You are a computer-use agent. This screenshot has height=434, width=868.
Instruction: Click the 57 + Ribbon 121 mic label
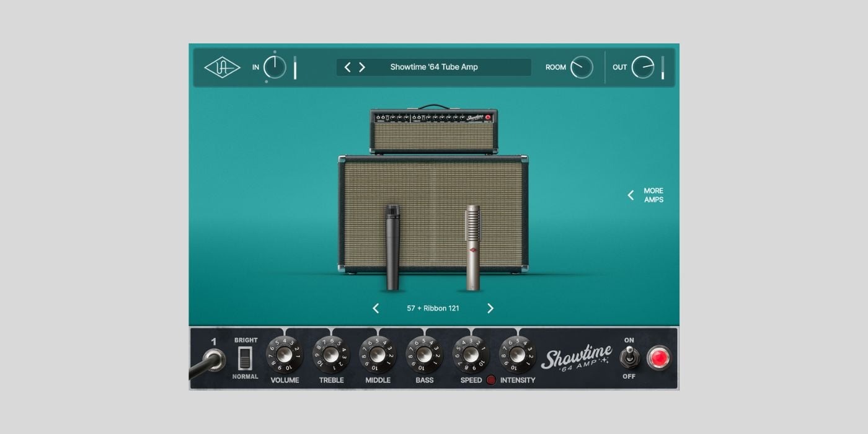click(433, 308)
